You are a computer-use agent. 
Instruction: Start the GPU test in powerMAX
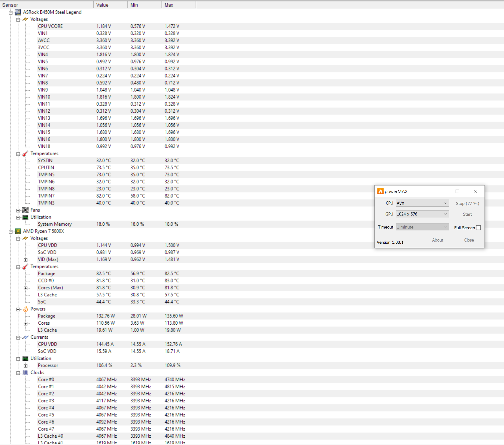tap(467, 214)
